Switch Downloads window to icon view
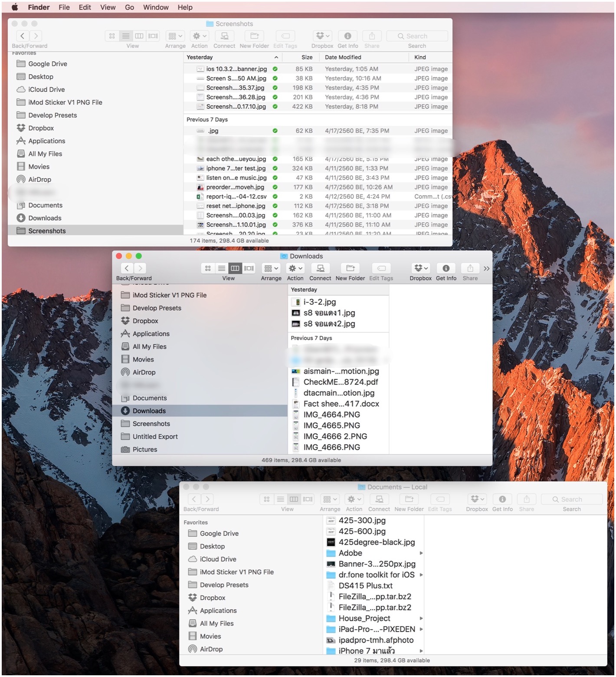 (x=208, y=268)
